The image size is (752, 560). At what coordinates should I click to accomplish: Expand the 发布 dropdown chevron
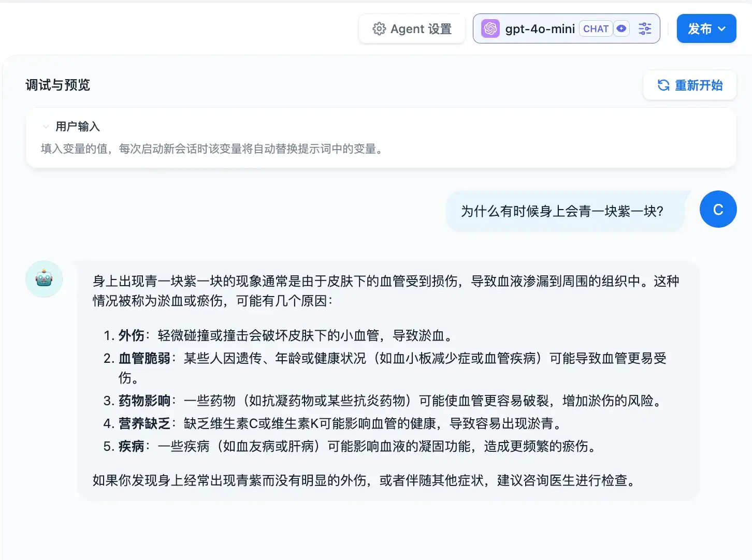pos(722,29)
